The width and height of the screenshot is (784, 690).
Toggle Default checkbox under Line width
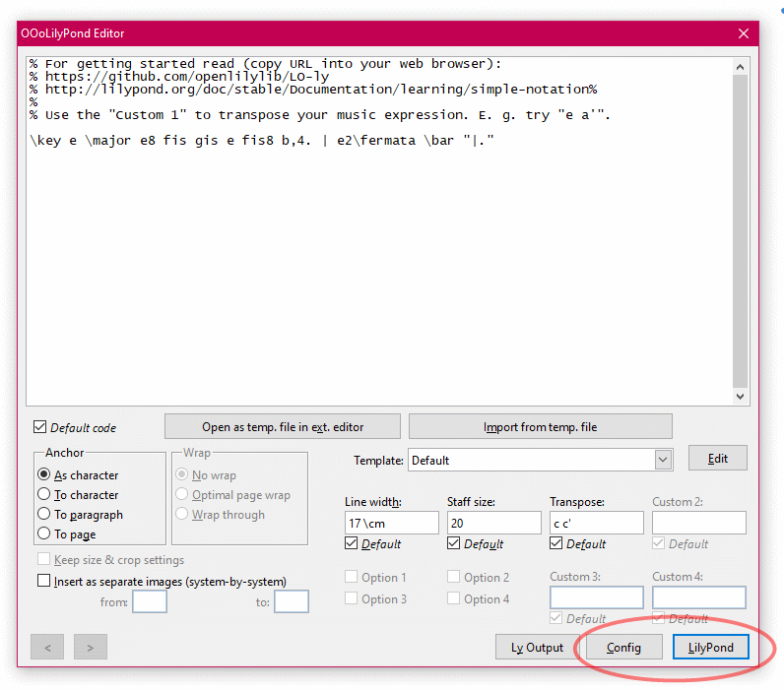(352, 543)
